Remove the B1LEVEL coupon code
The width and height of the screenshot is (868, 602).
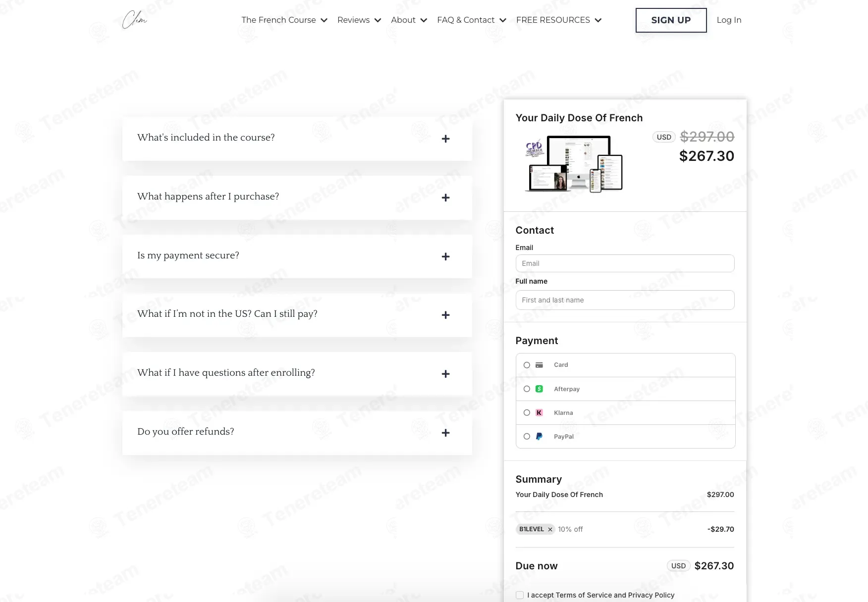point(550,529)
